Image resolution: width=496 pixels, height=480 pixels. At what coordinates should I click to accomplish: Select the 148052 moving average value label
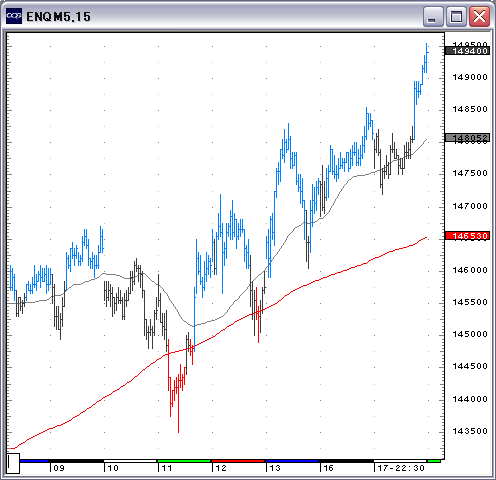click(468, 137)
